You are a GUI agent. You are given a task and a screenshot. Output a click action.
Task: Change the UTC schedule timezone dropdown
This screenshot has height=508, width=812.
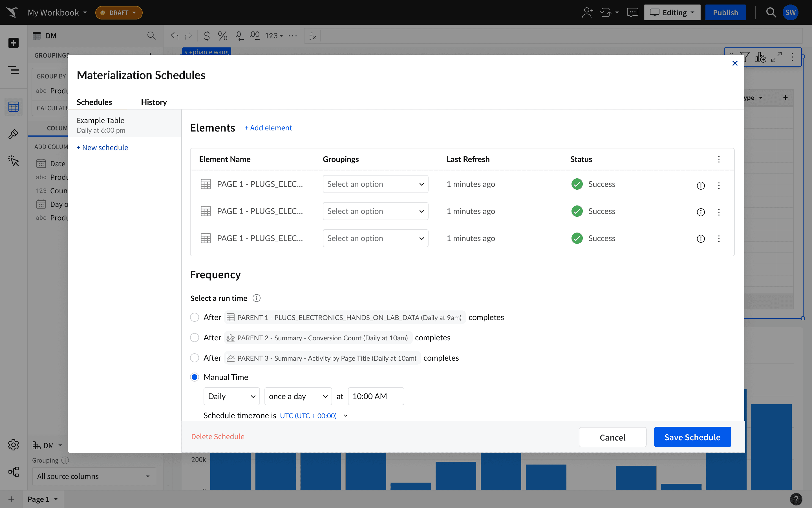click(x=314, y=416)
